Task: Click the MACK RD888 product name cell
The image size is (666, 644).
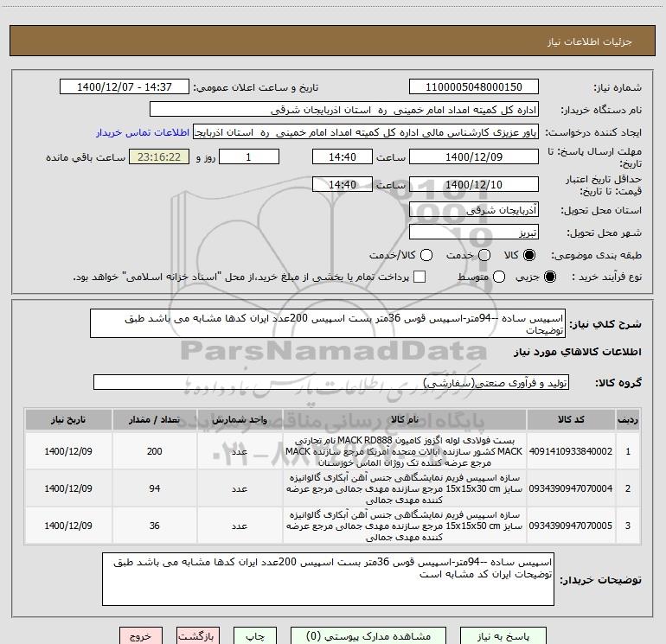Action: 405,451
